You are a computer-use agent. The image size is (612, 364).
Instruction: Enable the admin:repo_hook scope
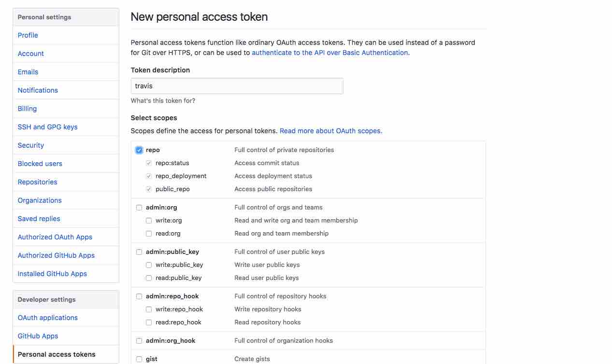tap(139, 296)
